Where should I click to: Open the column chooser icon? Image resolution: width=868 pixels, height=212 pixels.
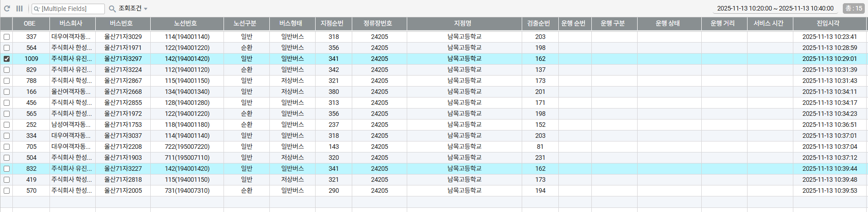(x=19, y=9)
